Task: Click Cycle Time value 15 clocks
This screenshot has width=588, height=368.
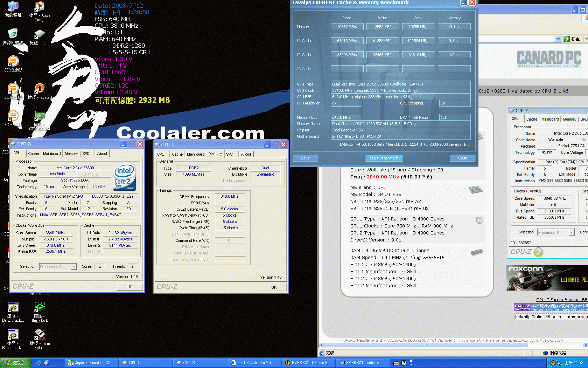Action: pos(230,228)
